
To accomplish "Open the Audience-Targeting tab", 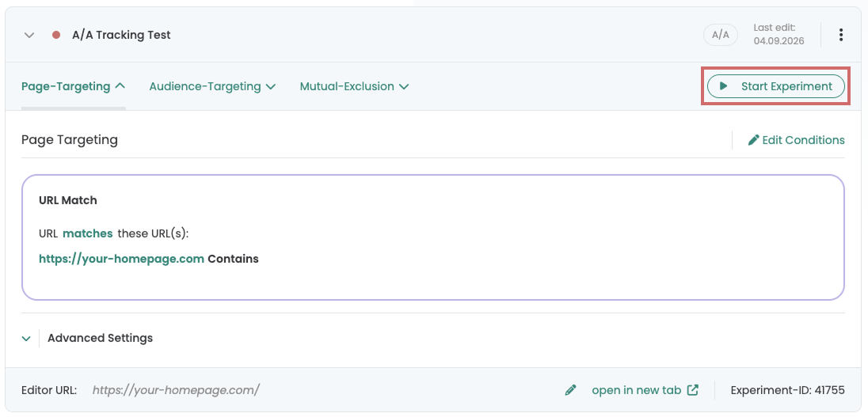I will coord(212,86).
